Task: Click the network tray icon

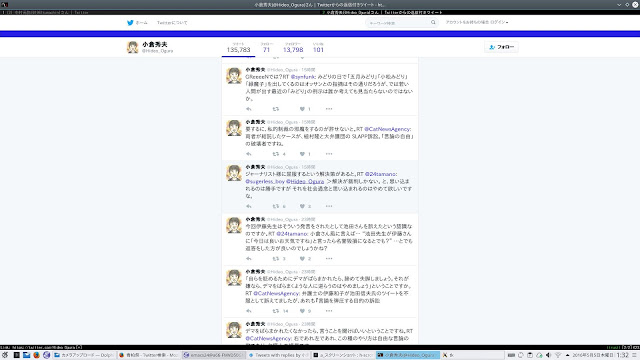Action: (558, 355)
